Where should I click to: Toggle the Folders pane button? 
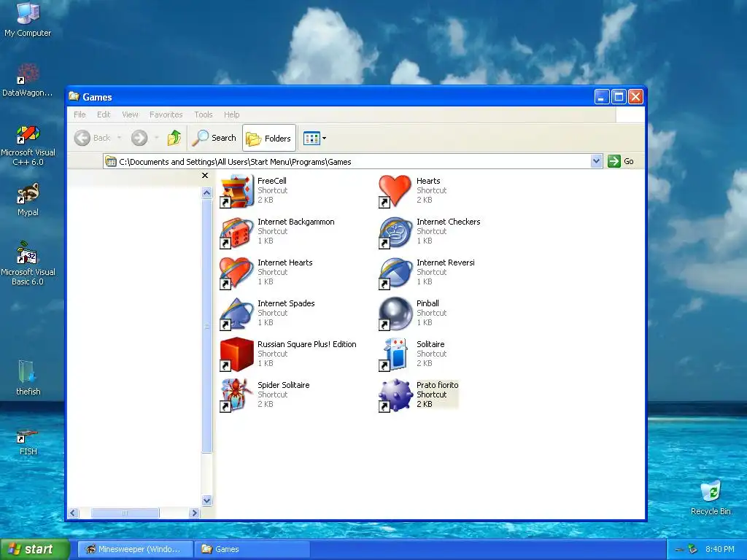coord(269,138)
